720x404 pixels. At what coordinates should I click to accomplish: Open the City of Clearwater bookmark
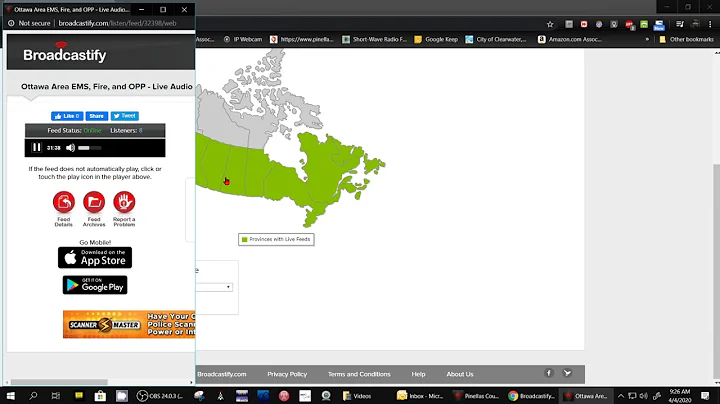tap(496, 39)
